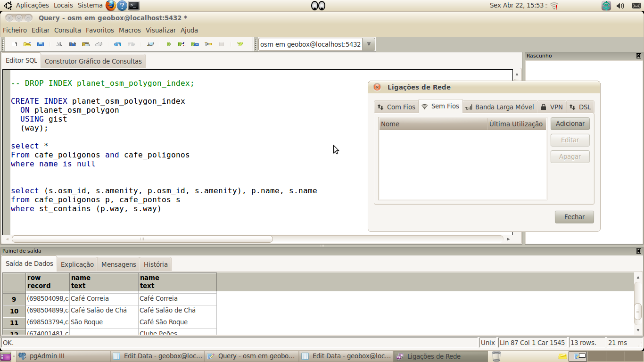Image resolution: width=644 pixels, height=362 pixels.
Task: Open the Aplicações menu
Action: click(33, 6)
